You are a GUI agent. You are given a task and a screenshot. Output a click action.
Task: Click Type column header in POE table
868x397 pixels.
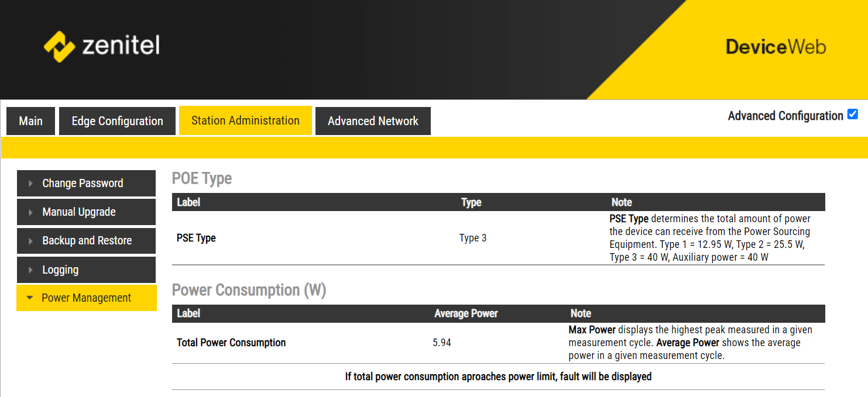(471, 202)
